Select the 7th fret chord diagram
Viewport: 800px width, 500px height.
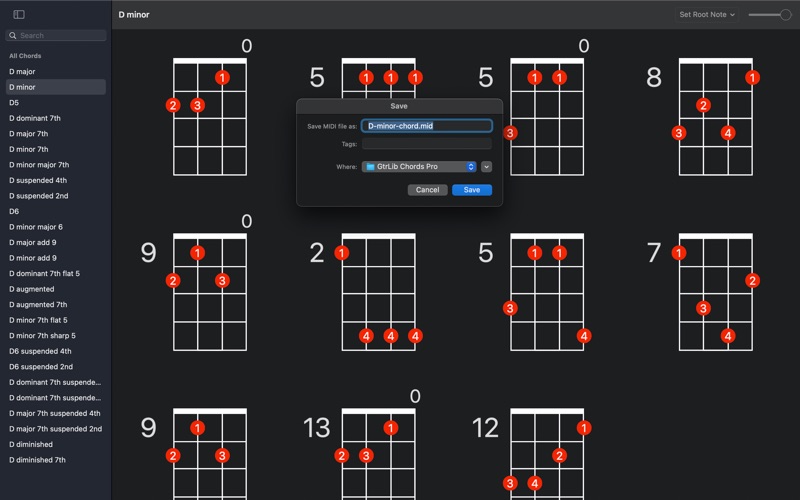(715, 291)
